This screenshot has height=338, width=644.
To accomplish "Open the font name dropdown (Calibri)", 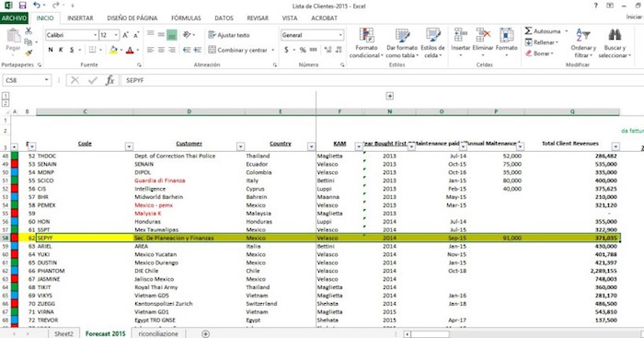I will tap(96, 35).
